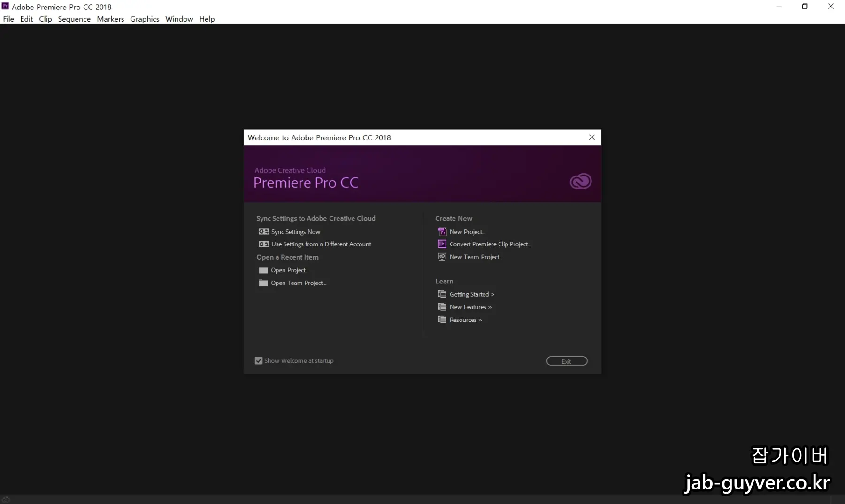Select New Team Project... link
The image size is (845, 504).
[x=476, y=257]
